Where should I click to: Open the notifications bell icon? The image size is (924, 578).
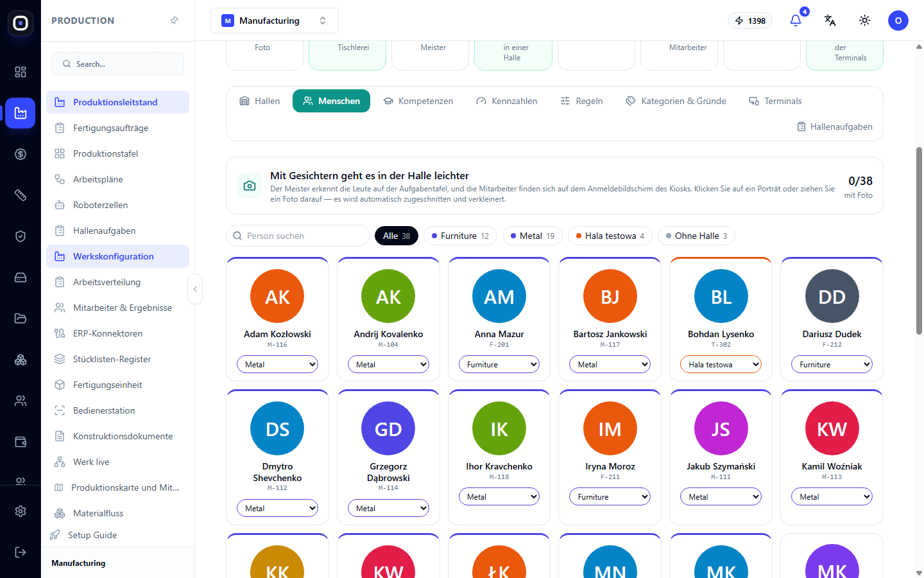(x=796, y=21)
